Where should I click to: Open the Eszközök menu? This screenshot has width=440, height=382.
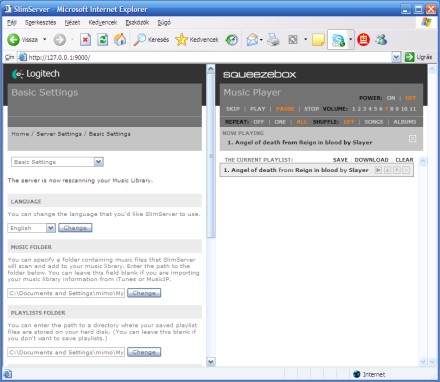point(137,23)
